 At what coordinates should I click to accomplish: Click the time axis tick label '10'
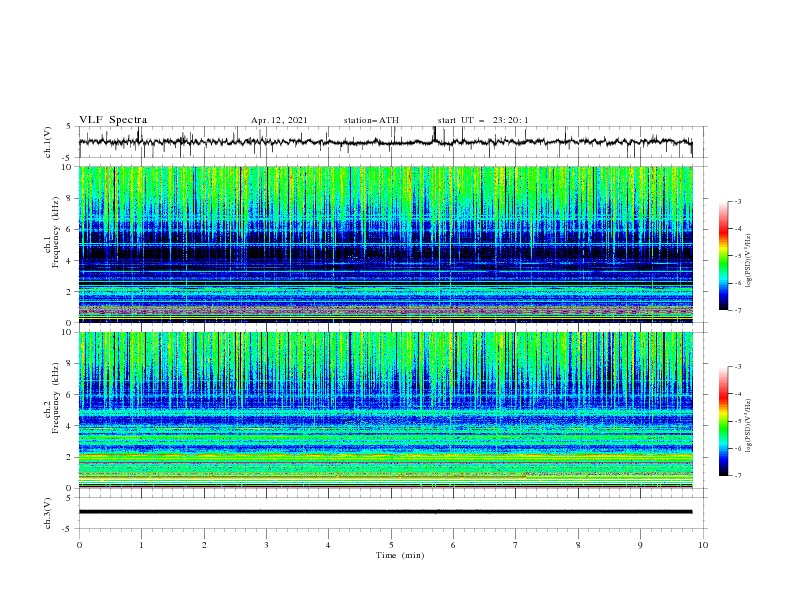(703, 545)
